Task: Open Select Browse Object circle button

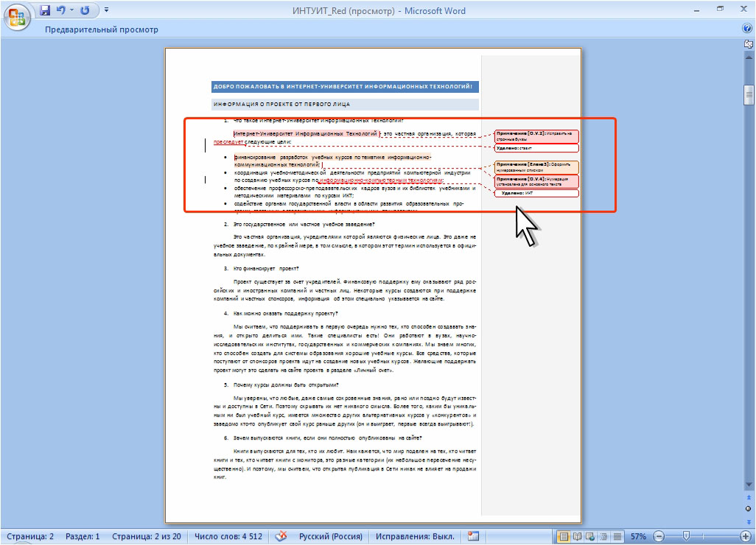Action: [749, 509]
